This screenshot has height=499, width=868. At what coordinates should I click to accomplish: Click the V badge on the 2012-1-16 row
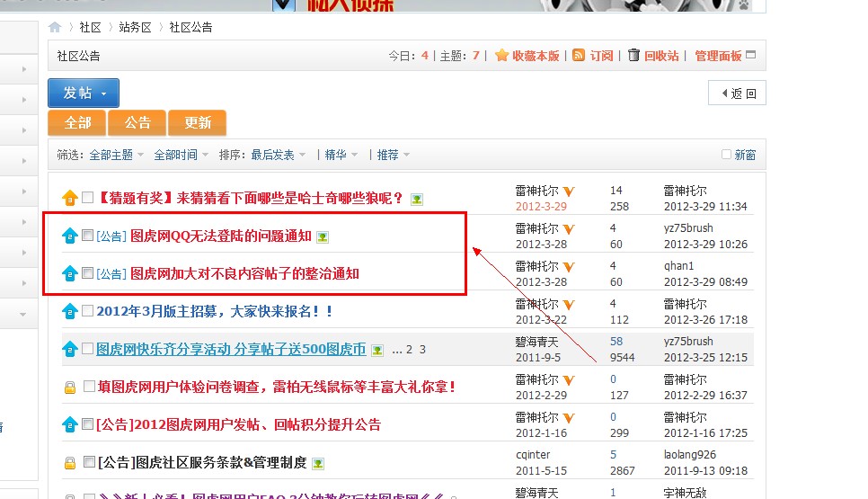click(569, 418)
